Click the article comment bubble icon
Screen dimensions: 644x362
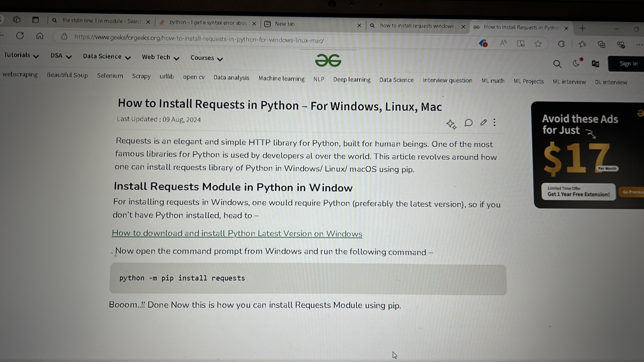tap(468, 123)
